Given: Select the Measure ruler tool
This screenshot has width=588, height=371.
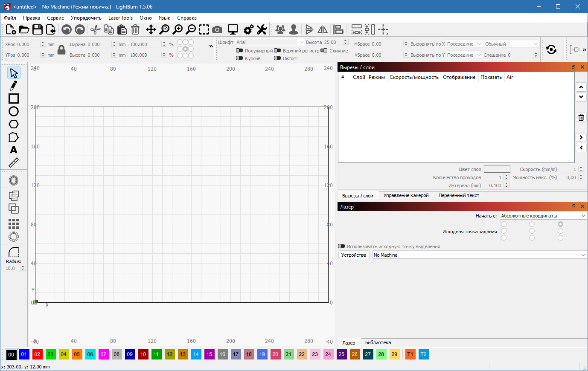Looking at the screenshot, I should (14, 162).
